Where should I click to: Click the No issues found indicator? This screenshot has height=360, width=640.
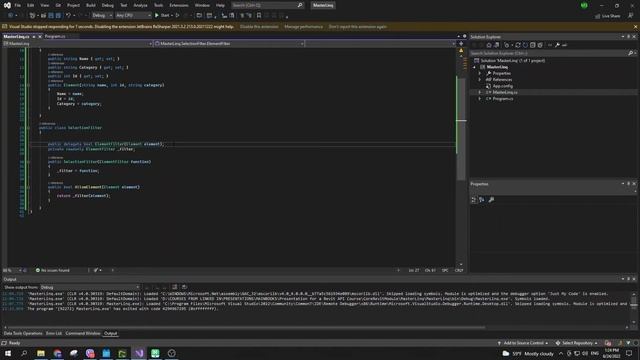(x=53, y=270)
